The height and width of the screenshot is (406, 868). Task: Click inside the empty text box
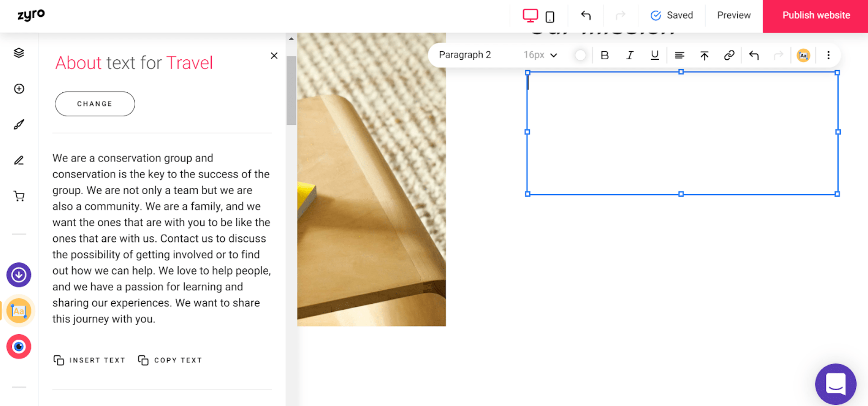(682, 133)
